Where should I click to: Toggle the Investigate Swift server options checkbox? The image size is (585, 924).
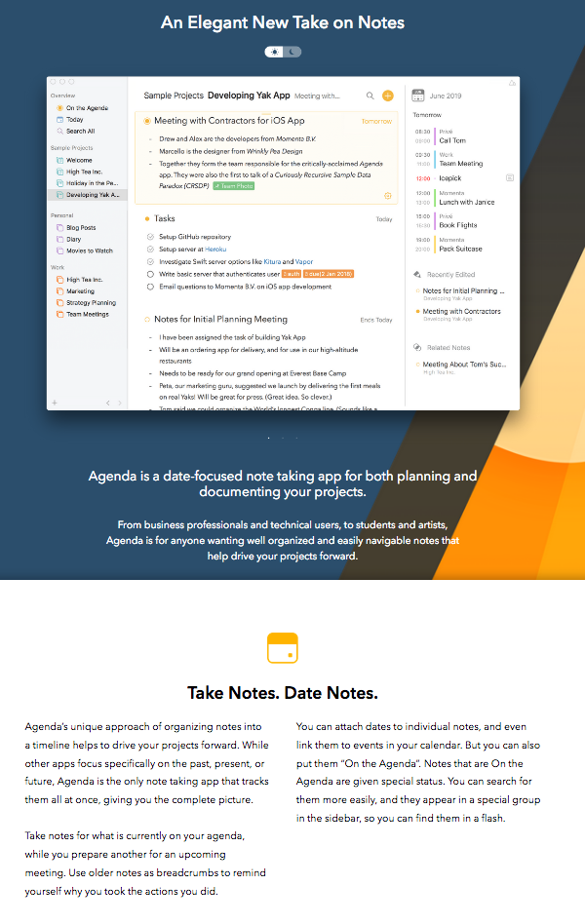150,261
